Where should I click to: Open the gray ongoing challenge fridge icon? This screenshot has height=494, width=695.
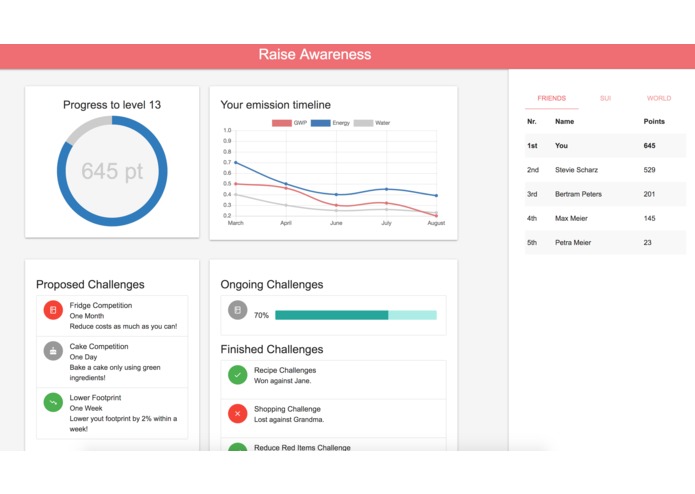tap(238, 310)
